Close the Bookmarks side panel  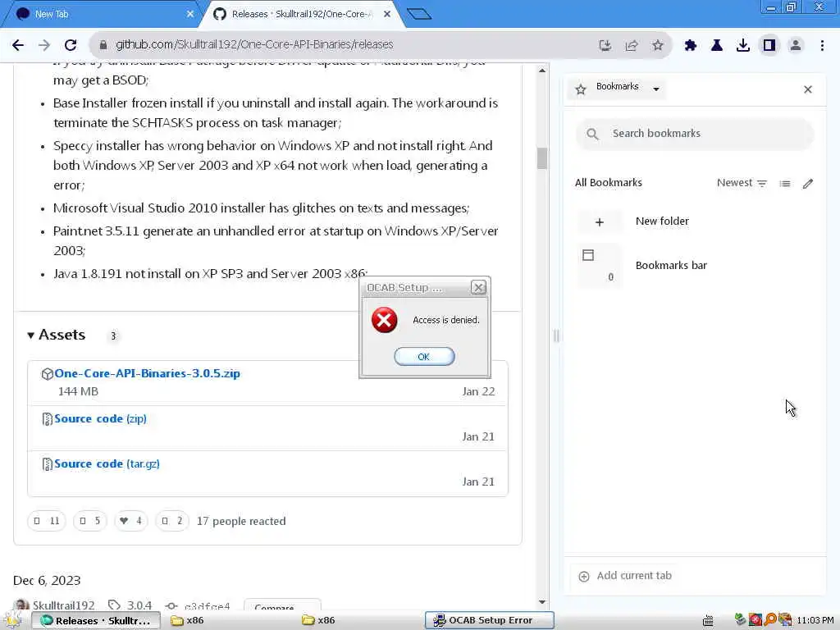[x=808, y=89]
